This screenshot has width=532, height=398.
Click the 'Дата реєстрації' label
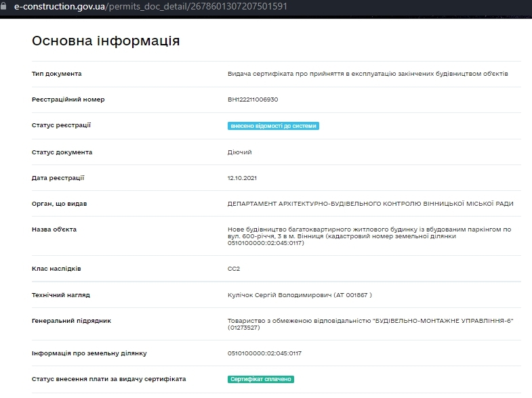click(x=58, y=178)
